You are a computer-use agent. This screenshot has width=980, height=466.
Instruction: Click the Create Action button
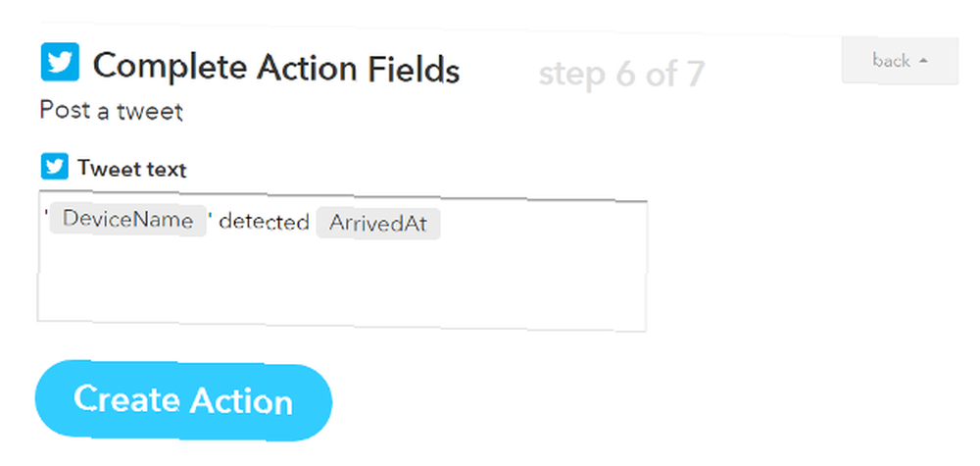click(x=183, y=400)
